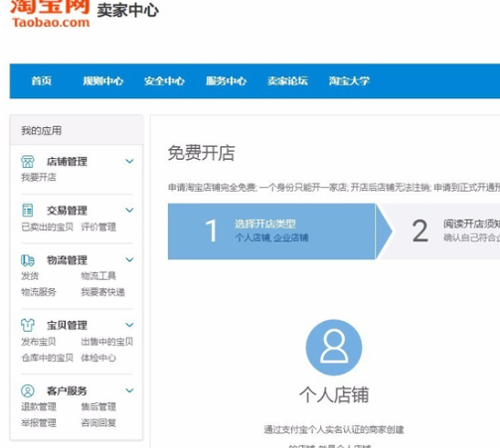Click the 店铺管理 shop icon
This screenshot has height=448, width=500.
coord(28,162)
